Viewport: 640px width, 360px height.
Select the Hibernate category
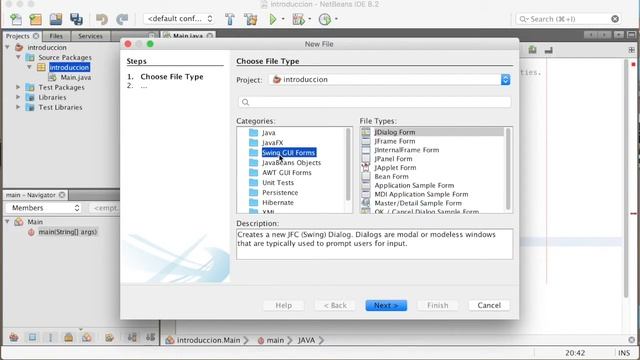click(278, 202)
